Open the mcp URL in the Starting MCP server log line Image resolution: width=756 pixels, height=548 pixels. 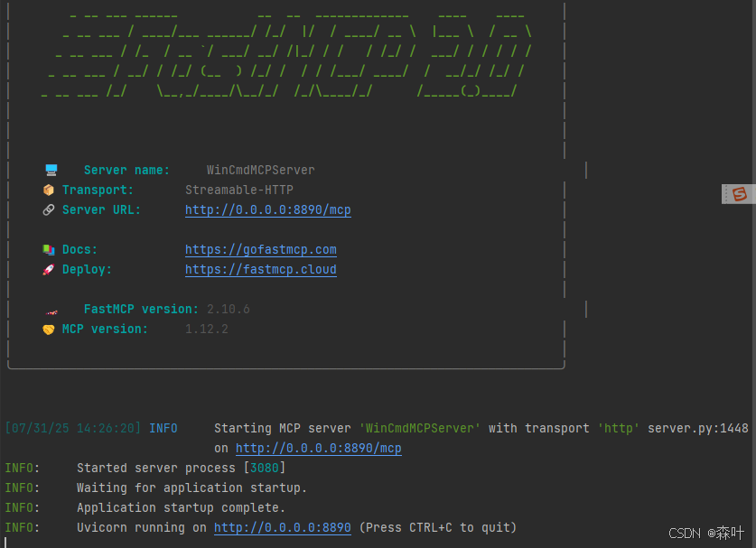point(318,448)
